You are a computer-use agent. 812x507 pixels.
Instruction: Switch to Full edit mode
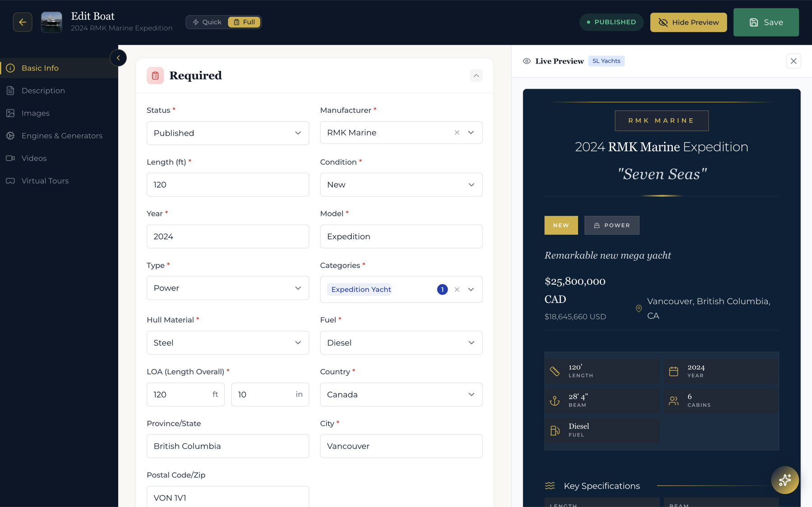point(244,22)
